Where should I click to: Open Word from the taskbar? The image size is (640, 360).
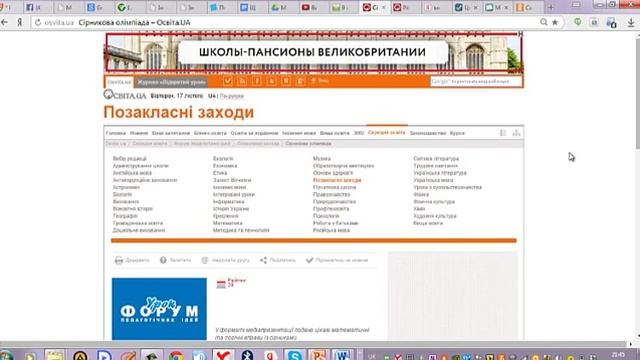[342, 356]
